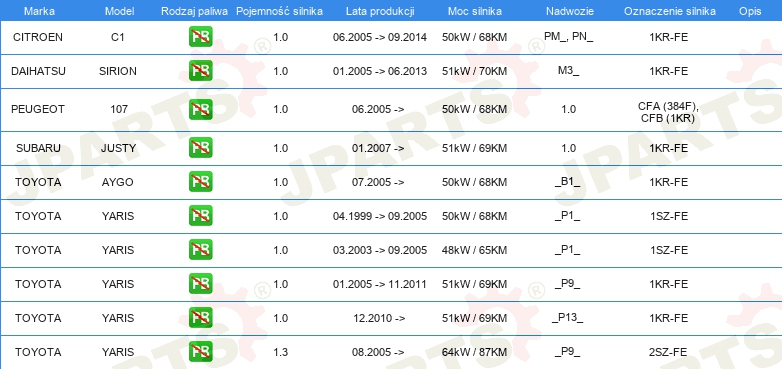Sort by the Marka column header
The height and width of the screenshot is (369, 782).
[39, 11]
